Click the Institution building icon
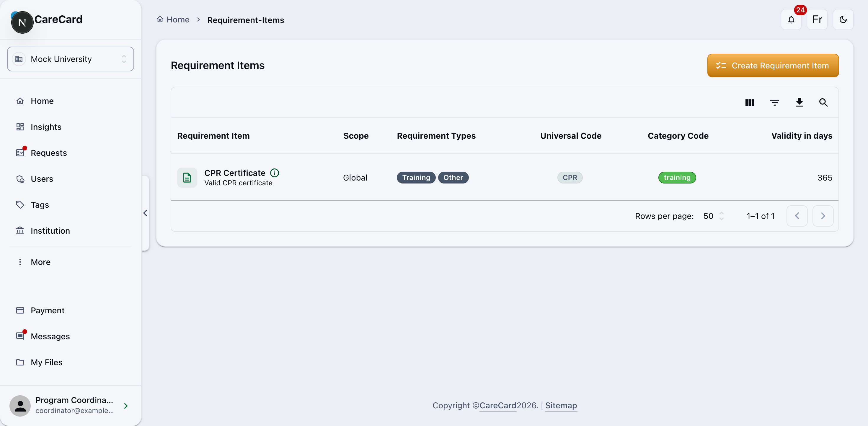Viewport: 868px width, 426px height. [x=20, y=231]
